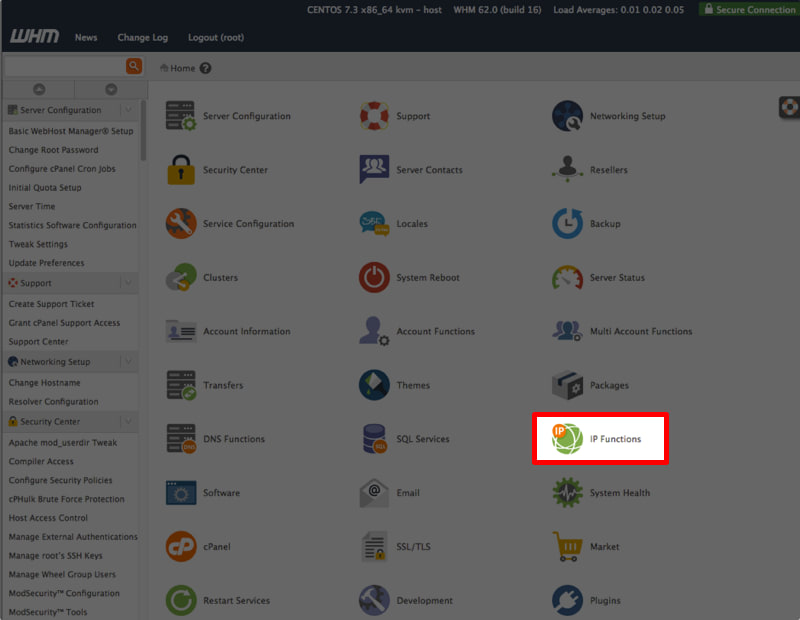800x620 pixels.
Task: Open Basic WebHost Manager Setup link
Action: point(70,131)
